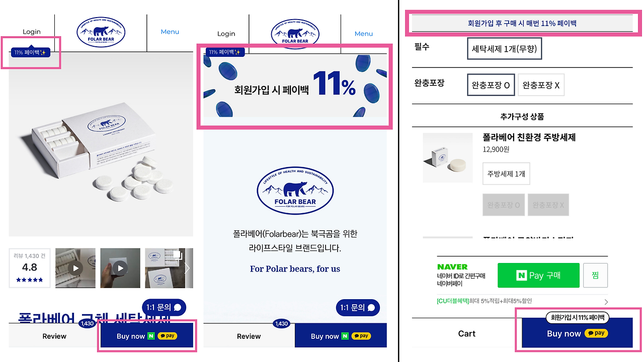Screen dimensions: 644x362
Task: Select 세탁세제 1개(무향) option
Action: tap(505, 49)
